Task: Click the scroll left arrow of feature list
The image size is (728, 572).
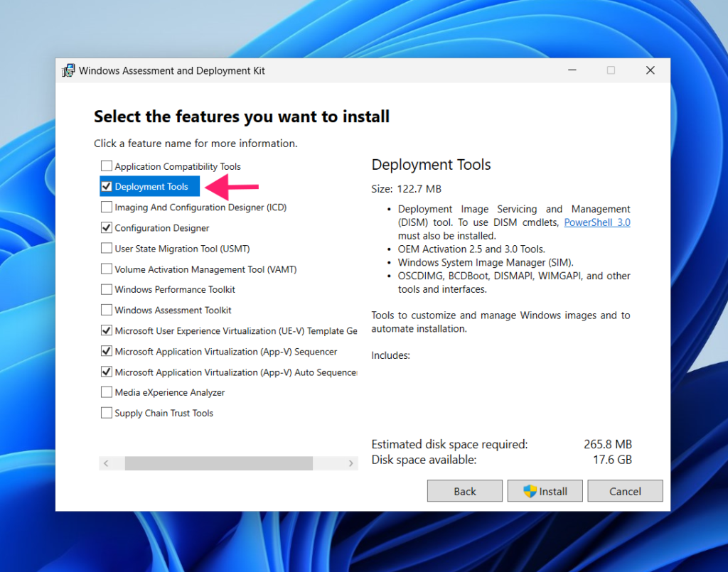Action: coord(107,463)
